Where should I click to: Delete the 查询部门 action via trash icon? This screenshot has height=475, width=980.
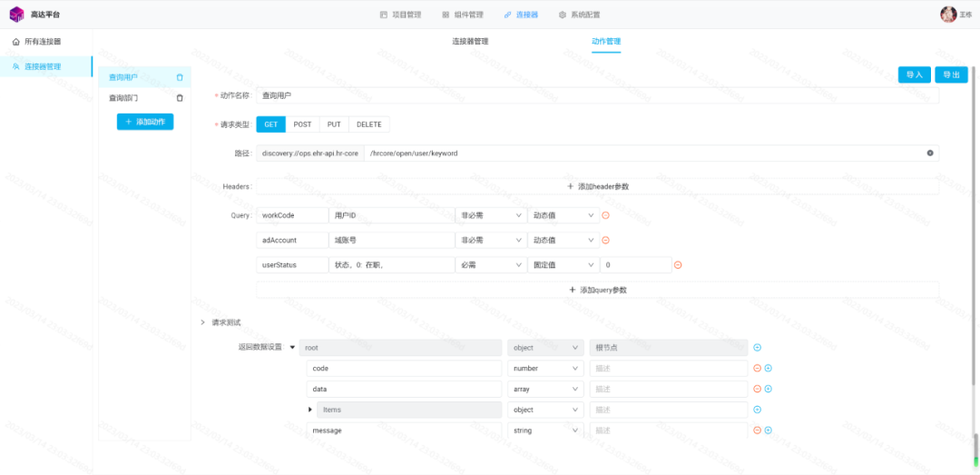tap(180, 98)
